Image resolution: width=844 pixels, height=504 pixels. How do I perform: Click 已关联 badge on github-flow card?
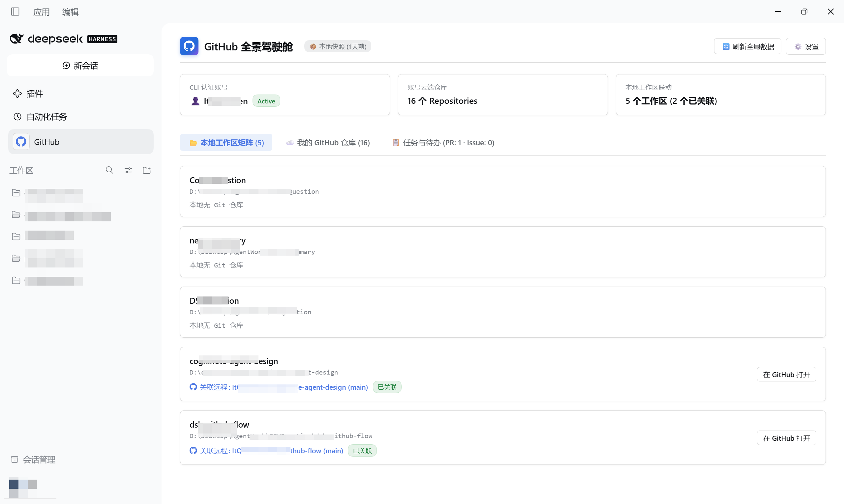pyautogui.click(x=362, y=451)
